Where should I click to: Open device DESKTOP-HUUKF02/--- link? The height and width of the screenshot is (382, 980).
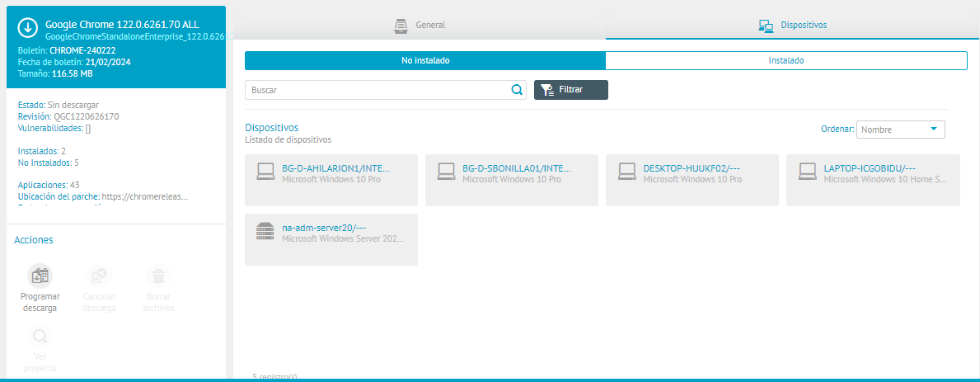pos(692,168)
